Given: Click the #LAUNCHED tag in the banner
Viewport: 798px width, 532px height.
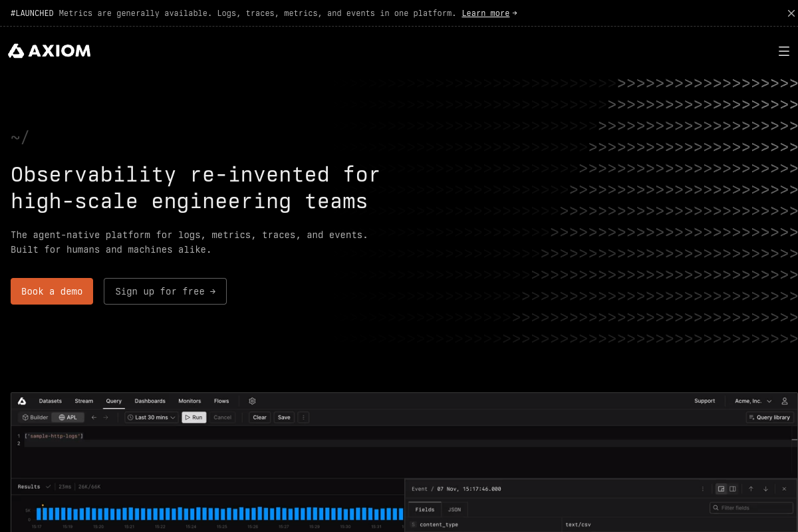Looking at the screenshot, I should tap(32, 13).
